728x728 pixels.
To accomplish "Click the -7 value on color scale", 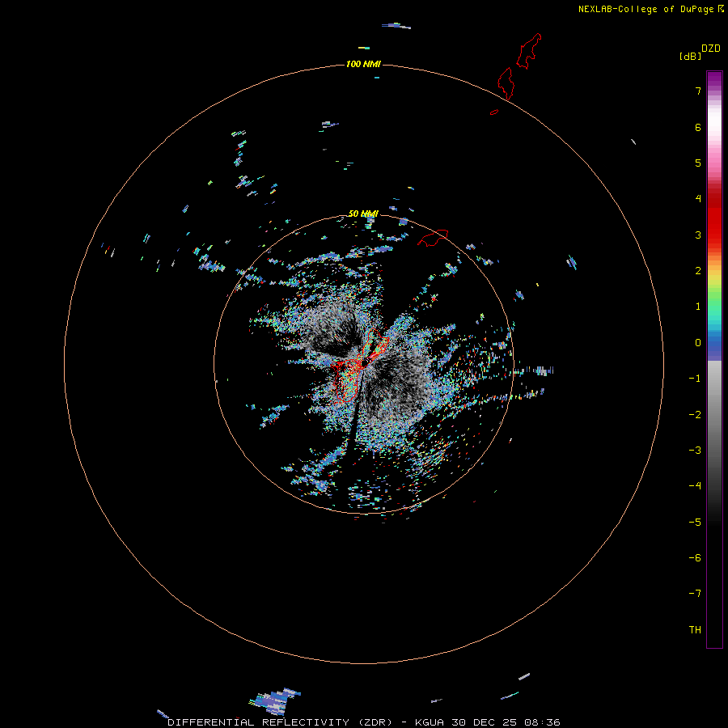I will click(695, 594).
